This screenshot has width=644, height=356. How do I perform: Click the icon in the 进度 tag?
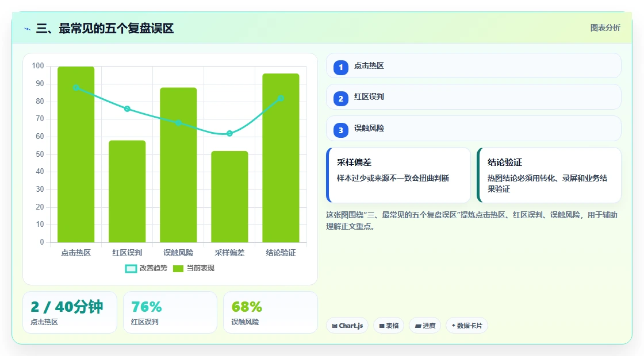(418, 326)
